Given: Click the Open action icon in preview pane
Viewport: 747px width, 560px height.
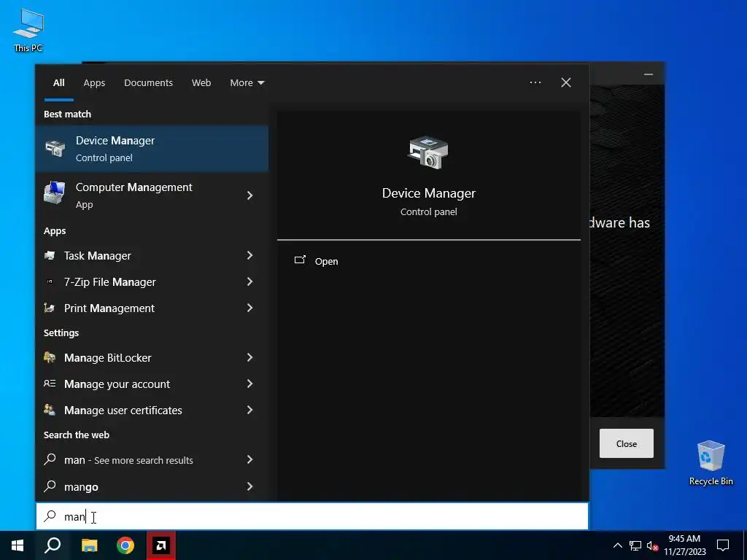Looking at the screenshot, I should (x=300, y=260).
